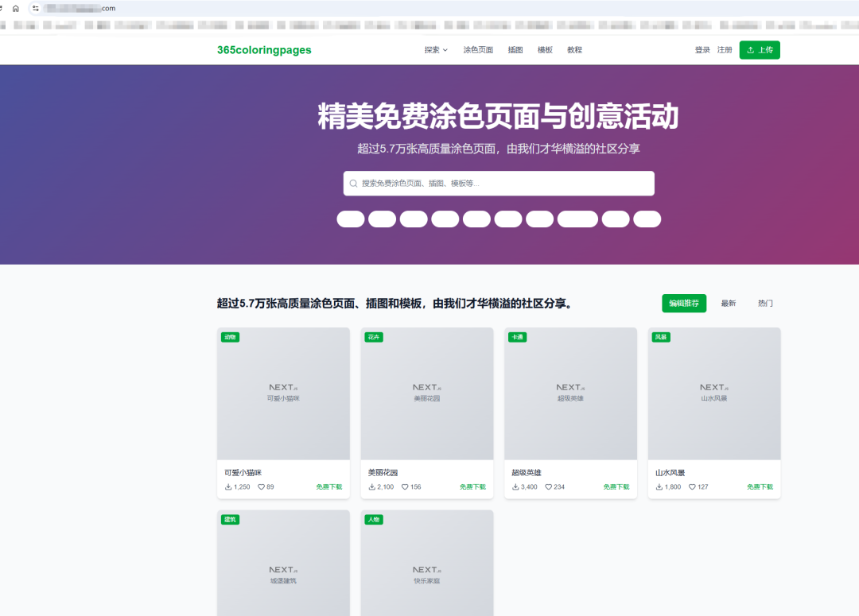Click the download icon under 超级英雄
Screen dimensions: 859x616
pos(515,486)
